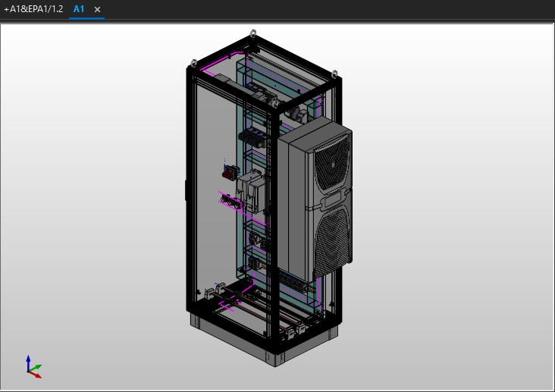
Task: Select the cooling unit on the enclosure side
Action: coord(315,200)
